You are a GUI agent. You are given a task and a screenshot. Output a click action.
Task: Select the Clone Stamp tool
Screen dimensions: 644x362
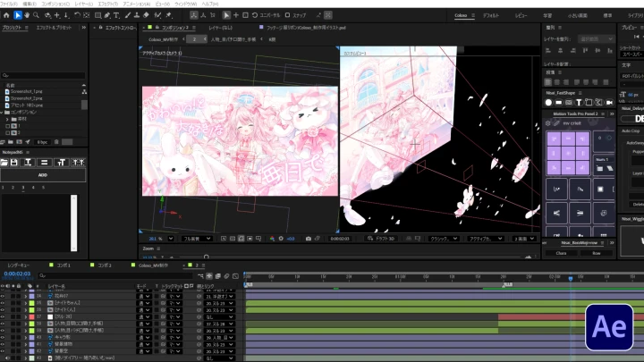click(x=137, y=15)
